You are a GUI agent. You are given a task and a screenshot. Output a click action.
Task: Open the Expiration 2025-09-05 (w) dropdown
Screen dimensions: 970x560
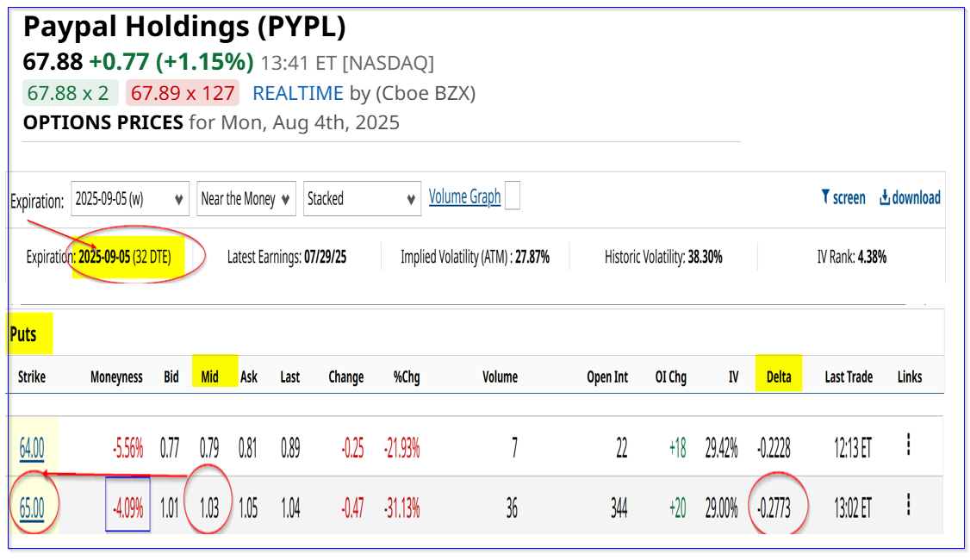[x=130, y=199]
